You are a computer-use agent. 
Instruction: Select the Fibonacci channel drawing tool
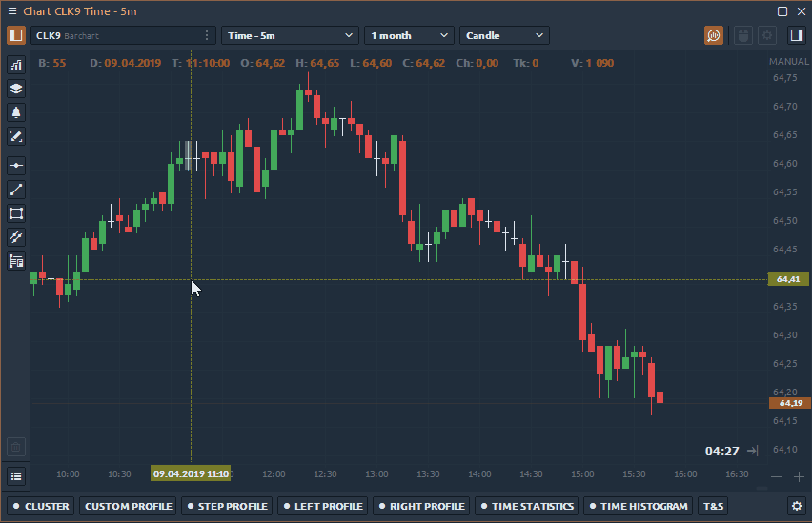[x=16, y=237]
